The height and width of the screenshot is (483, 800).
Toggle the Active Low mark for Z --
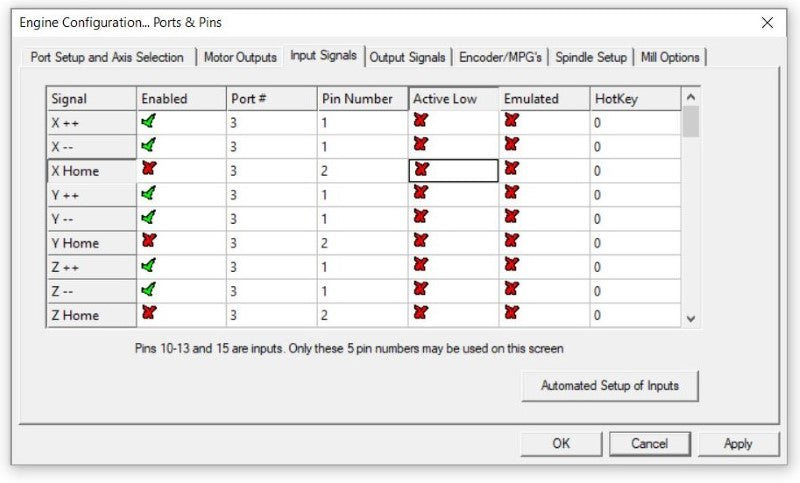421,289
